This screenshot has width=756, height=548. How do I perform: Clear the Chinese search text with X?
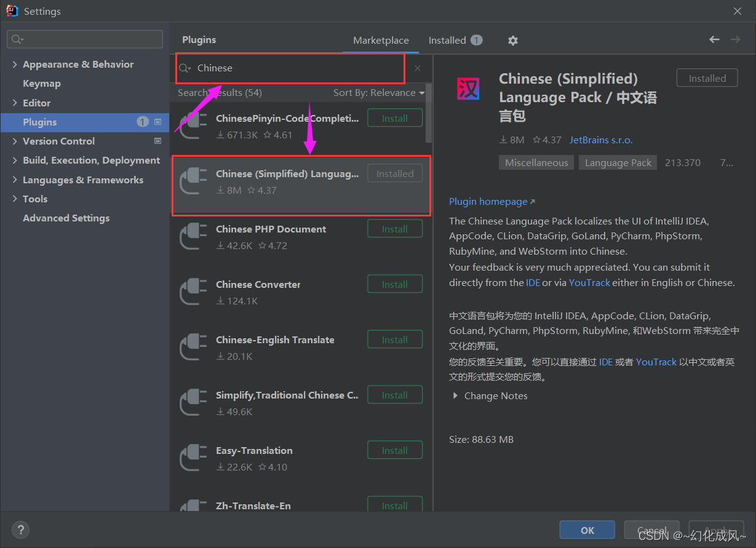tap(418, 68)
